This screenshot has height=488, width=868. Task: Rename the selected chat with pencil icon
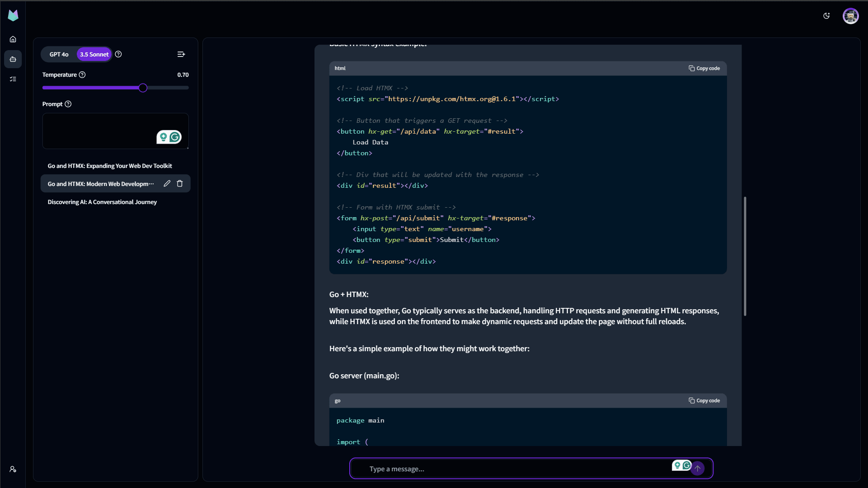167,184
